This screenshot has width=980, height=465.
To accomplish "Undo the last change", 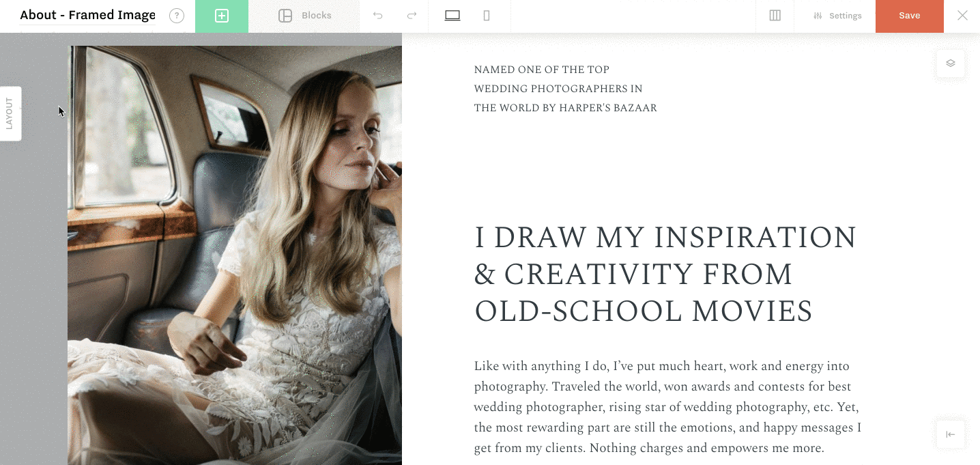I will pos(377,16).
